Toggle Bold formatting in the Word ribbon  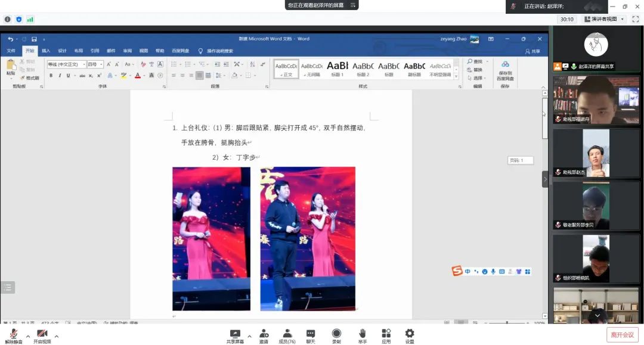[x=51, y=76]
